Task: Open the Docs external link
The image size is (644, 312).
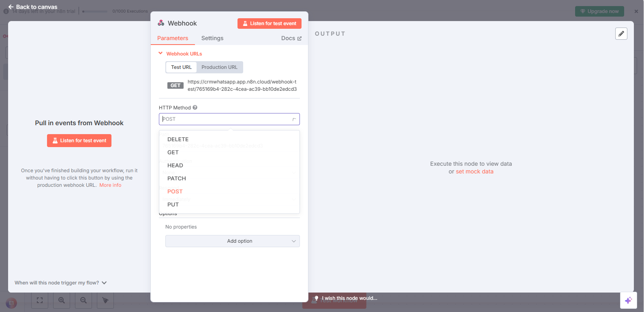Action: click(x=291, y=38)
